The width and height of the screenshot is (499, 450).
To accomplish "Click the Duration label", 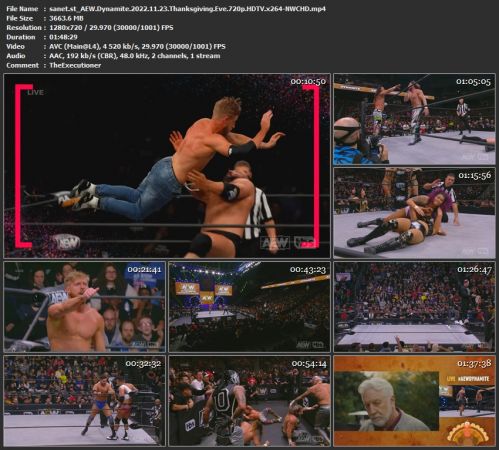I will (x=21, y=37).
